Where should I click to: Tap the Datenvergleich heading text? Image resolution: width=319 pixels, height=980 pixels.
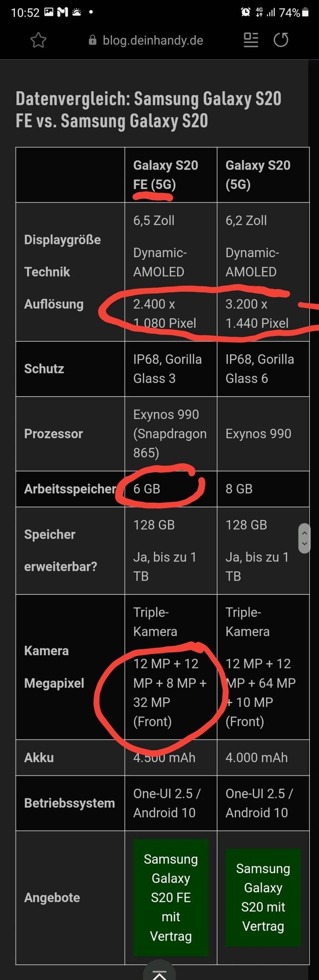148,110
